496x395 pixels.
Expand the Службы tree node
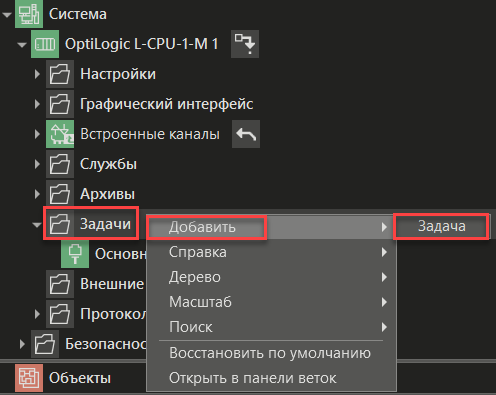[x=37, y=164]
